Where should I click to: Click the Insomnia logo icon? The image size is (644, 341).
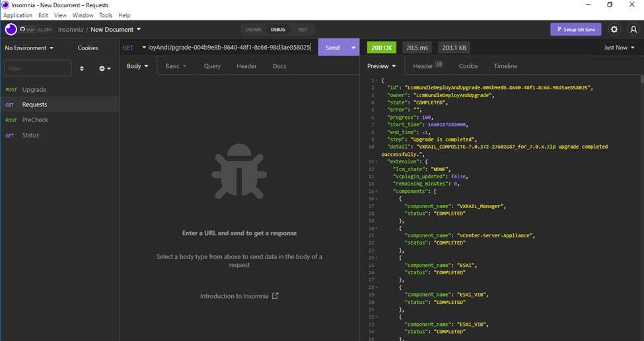(11, 29)
